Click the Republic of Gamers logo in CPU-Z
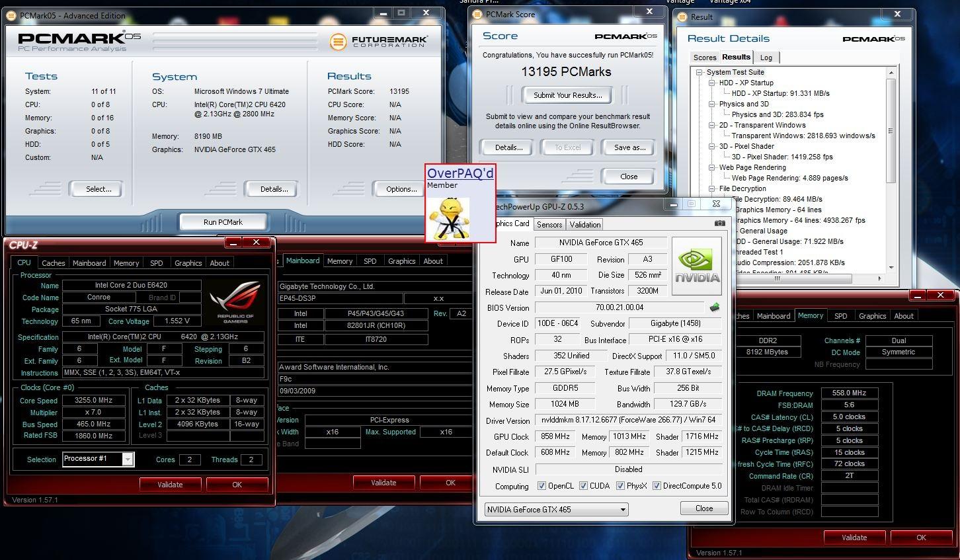This screenshot has width=960, height=560. [x=235, y=301]
